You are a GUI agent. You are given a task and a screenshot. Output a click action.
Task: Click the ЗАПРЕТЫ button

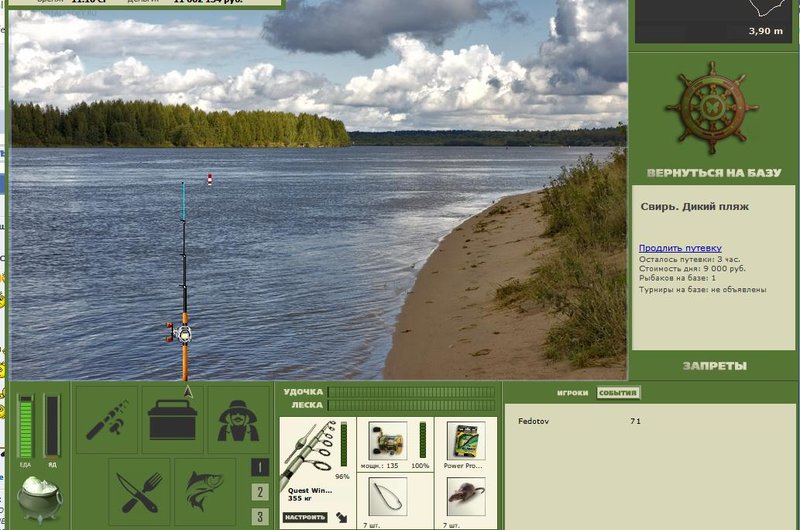tap(714, 366)
